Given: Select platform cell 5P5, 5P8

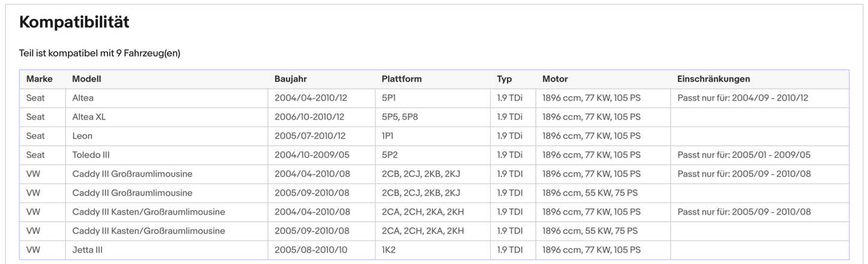Looking at the screenshot, I should pos(399,117).
